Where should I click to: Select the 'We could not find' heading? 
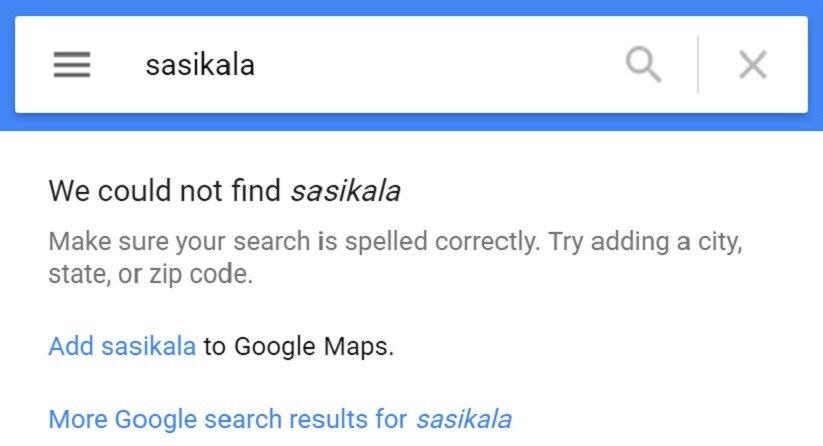coord(225,190)
